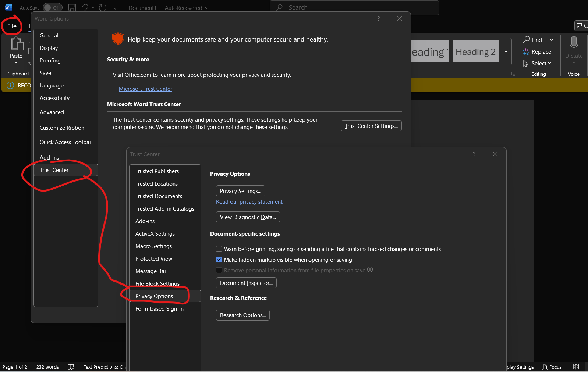
Task: Select Trusted Documents
Action: pyautogui.click(x=165, y=196)
